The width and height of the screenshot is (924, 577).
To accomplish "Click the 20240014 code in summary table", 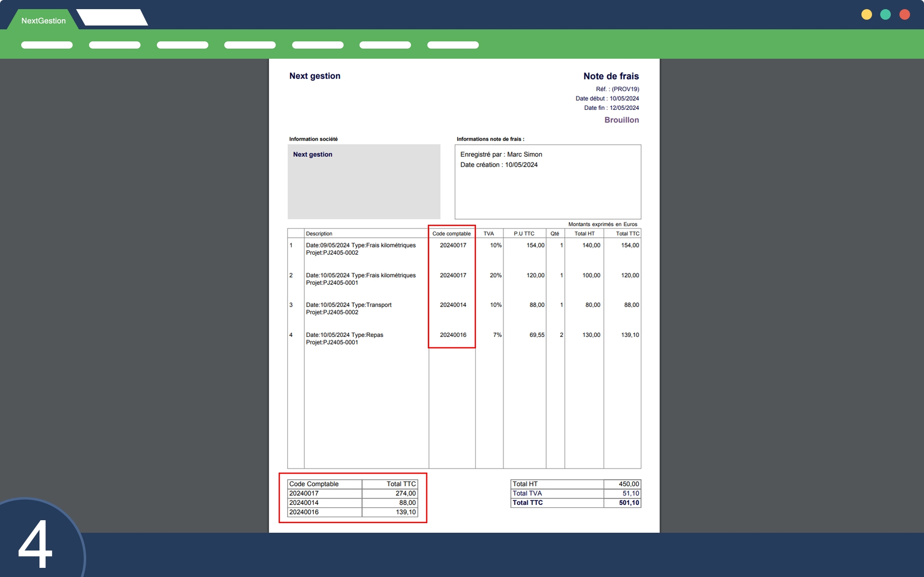I will point(304,502).
